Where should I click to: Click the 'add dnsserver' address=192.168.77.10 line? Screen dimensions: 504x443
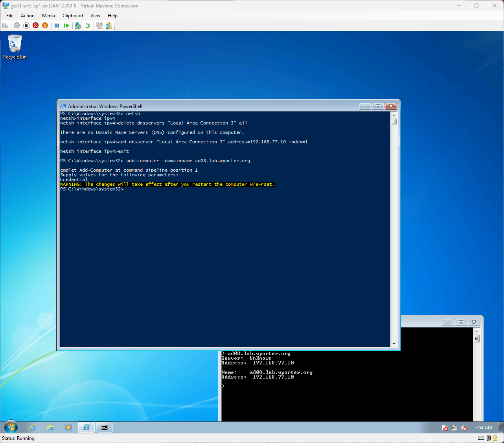[184, 142]
